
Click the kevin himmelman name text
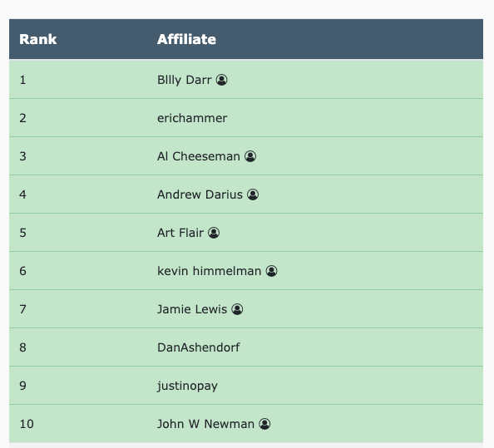click(210, 271)
